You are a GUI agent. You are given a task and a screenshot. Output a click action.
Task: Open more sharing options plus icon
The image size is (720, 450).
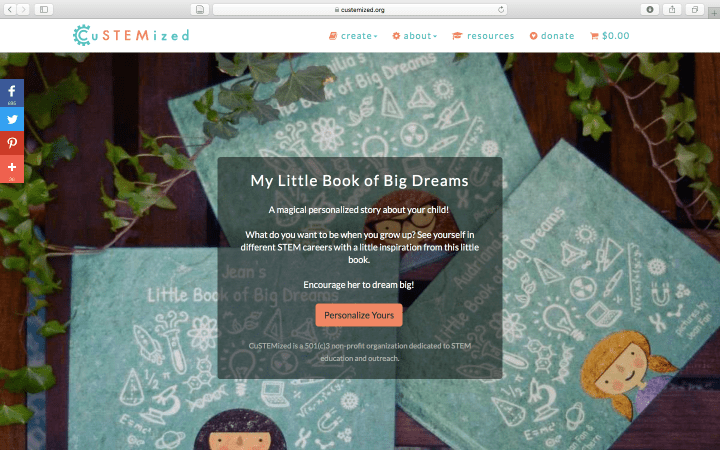pyautogui.click(x=12, y=169)
